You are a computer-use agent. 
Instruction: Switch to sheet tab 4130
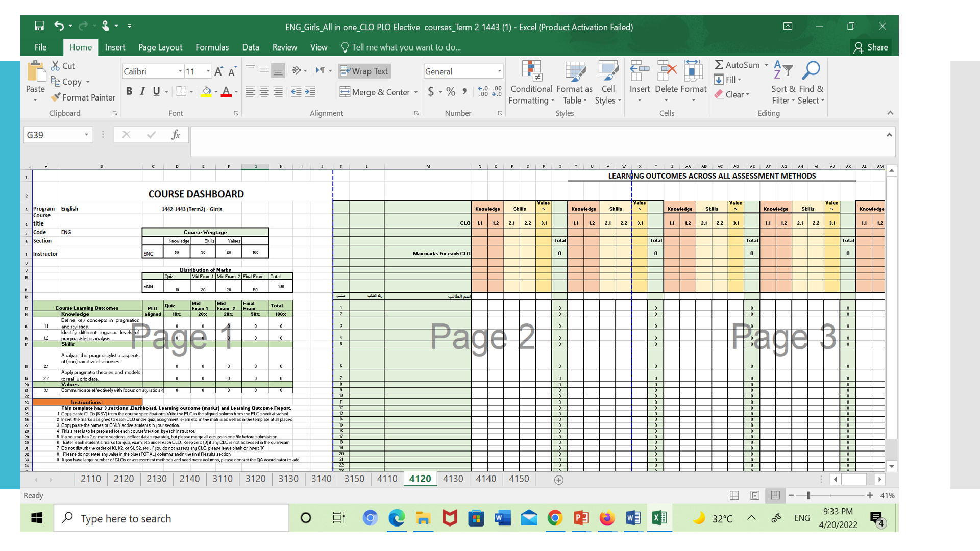click(x=453, y=479)
